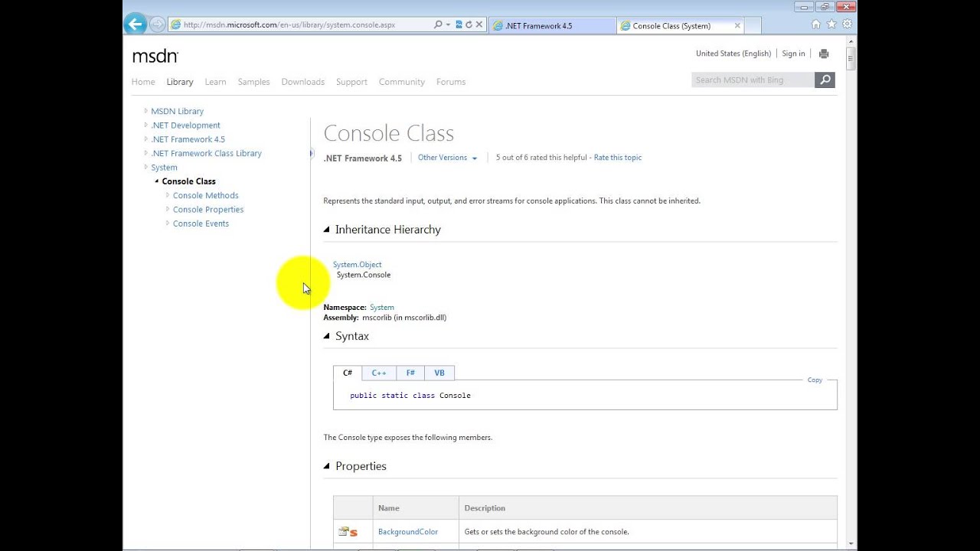980x551 pixels.
Task: Open the browser home icon
Action: [816, 24]
